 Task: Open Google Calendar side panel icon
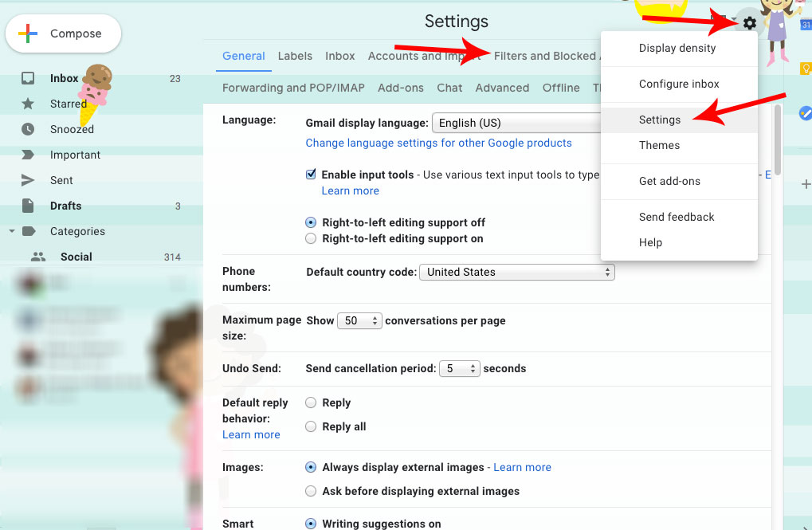(x=806, y=25)
